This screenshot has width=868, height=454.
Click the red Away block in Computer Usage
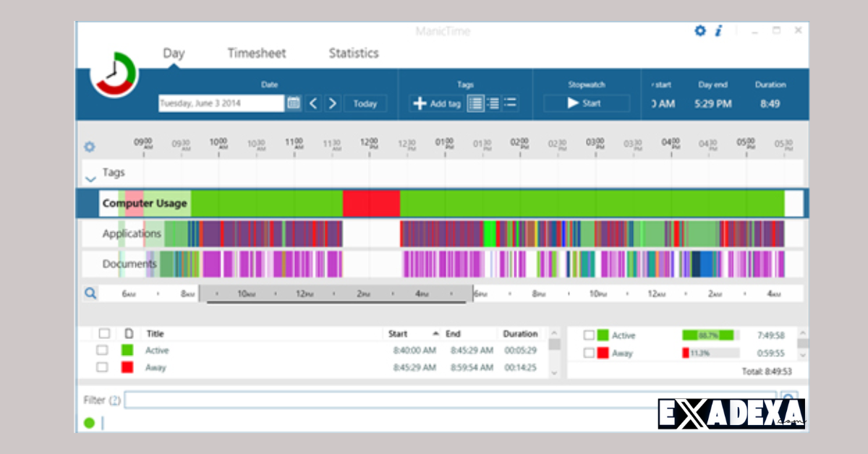(x=371, y=204)
